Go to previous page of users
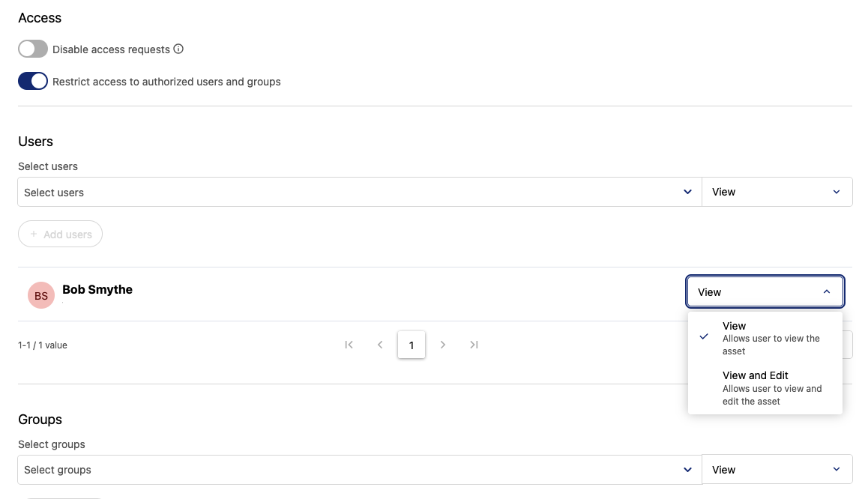This screenshot has width=868, height=499. pos(380,345)
